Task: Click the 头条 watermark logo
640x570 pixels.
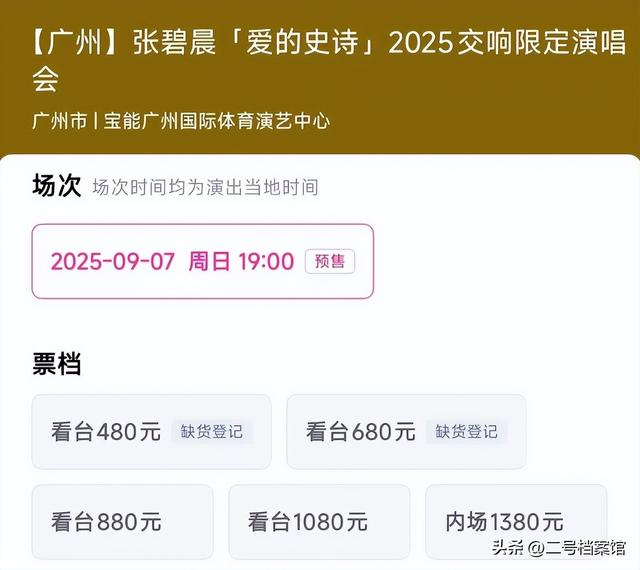Action: pos(506,547)
